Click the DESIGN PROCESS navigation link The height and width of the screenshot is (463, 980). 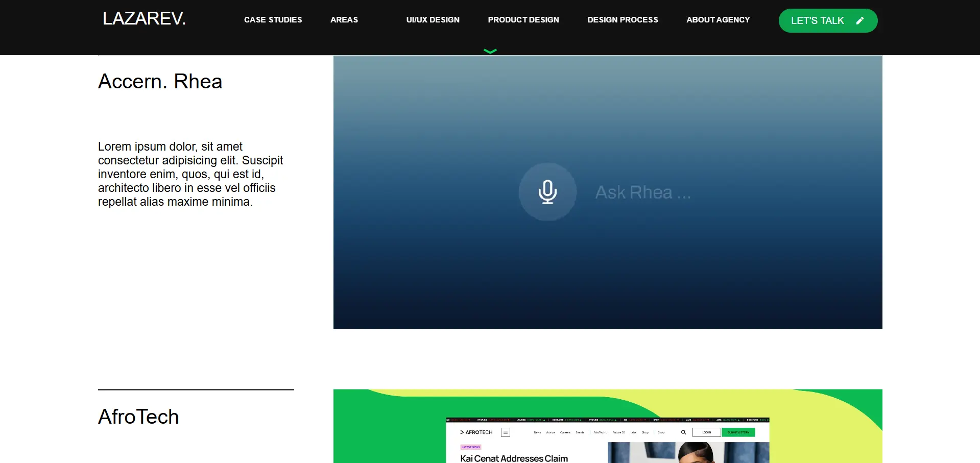[623, 20]
